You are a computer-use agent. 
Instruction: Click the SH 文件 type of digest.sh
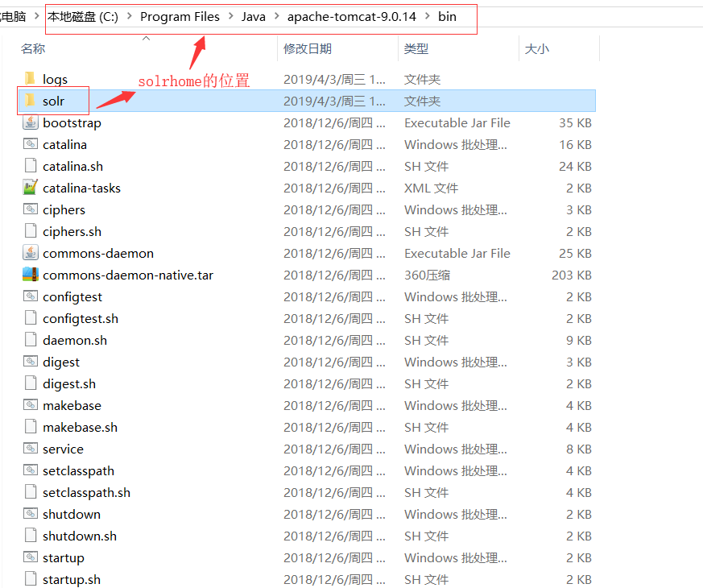(x=426, y=384)
